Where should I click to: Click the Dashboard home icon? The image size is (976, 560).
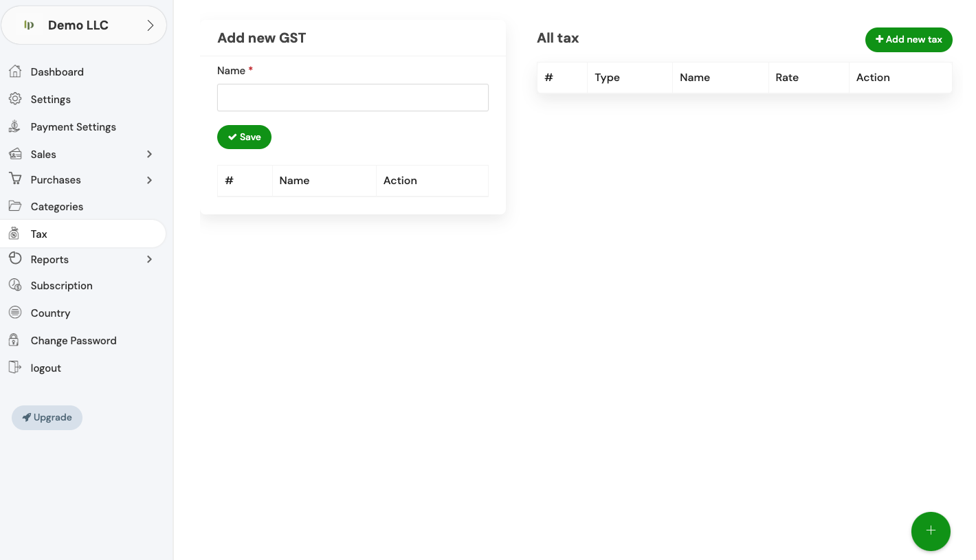[15, 71]
